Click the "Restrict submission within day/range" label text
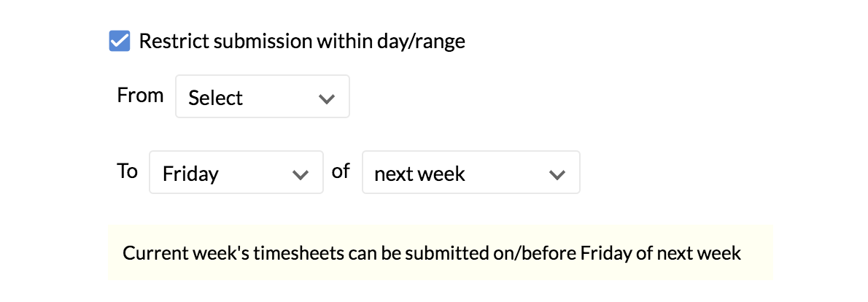The width and height of the screenshot is (868, 302). [301, 42]
